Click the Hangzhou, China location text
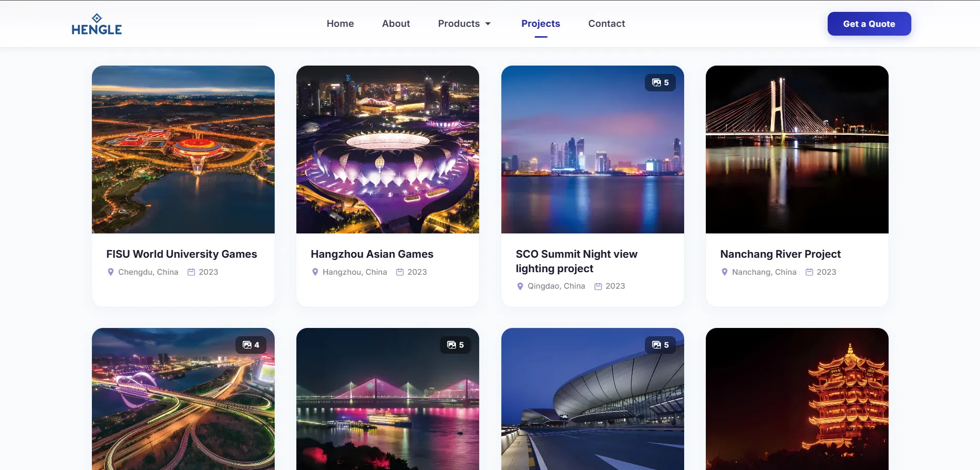980x470 pixels. tap(355, 272)
